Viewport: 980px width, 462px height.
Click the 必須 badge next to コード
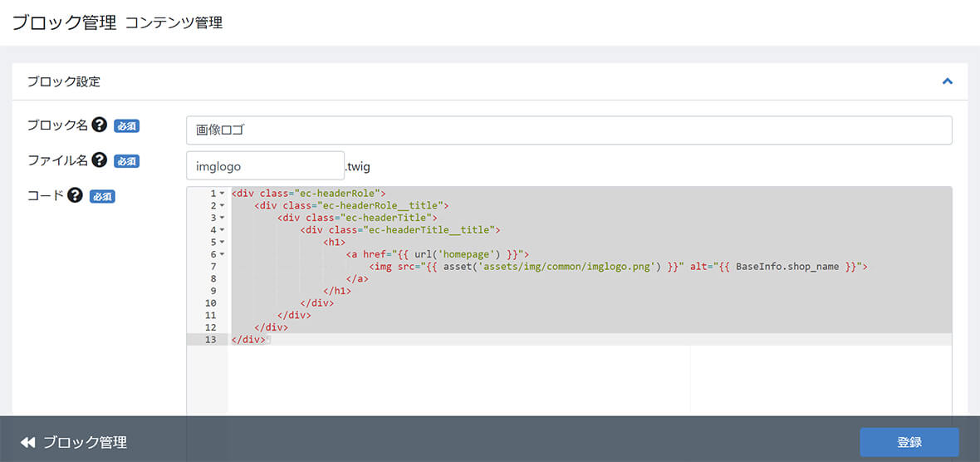coord(102,197)
